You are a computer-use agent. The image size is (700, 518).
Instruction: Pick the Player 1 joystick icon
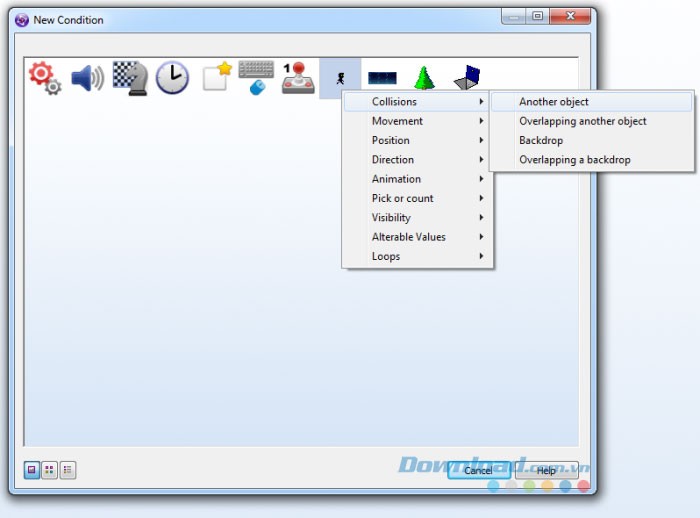[298, 78]
